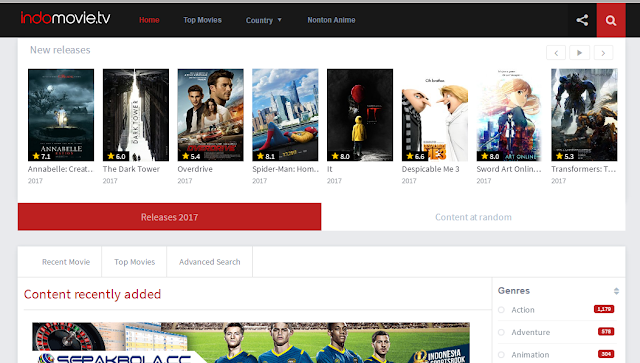The height and width of the screenshot is (363, 640).
Task: Go to previous new releases slide
Action: pyautogui.click(x=556, y=53)
